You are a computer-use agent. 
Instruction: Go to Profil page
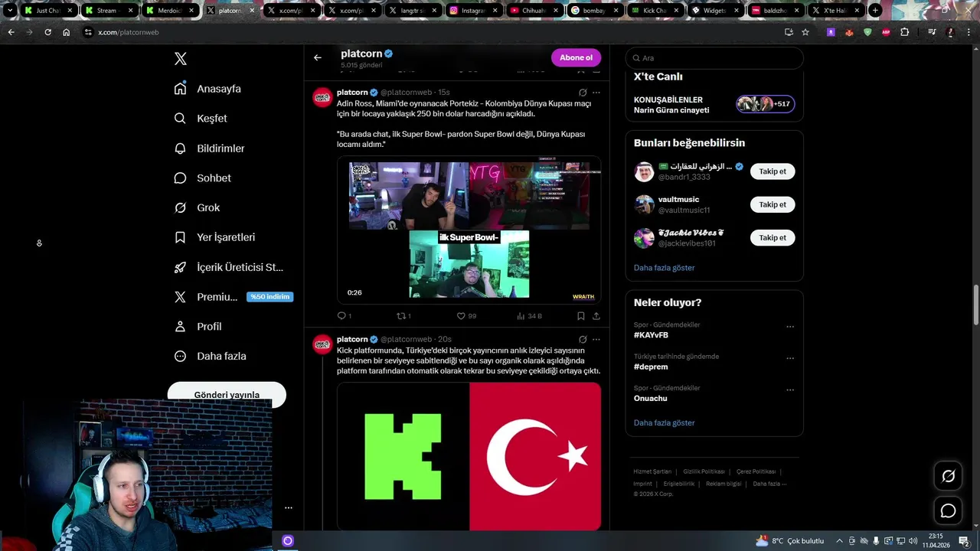tap(198, 326)
